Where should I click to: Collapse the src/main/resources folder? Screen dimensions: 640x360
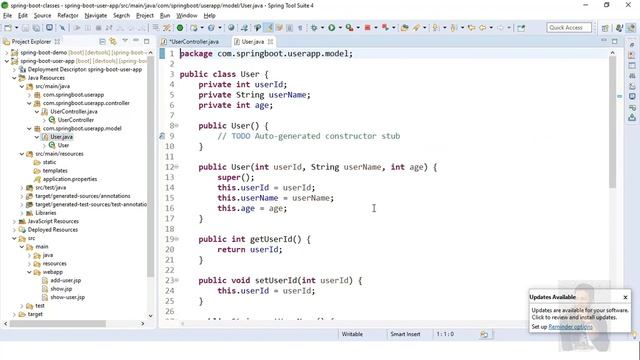coord(22,154)
